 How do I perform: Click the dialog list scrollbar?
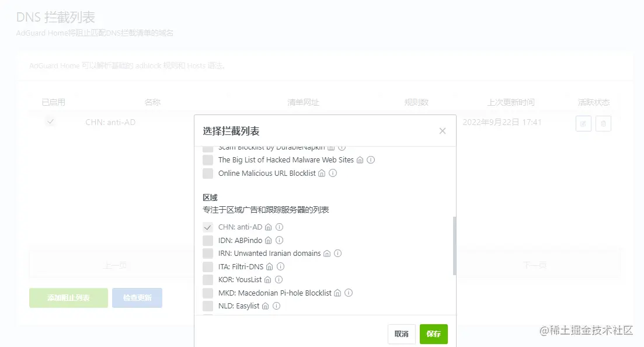click(x=454, y=246)
